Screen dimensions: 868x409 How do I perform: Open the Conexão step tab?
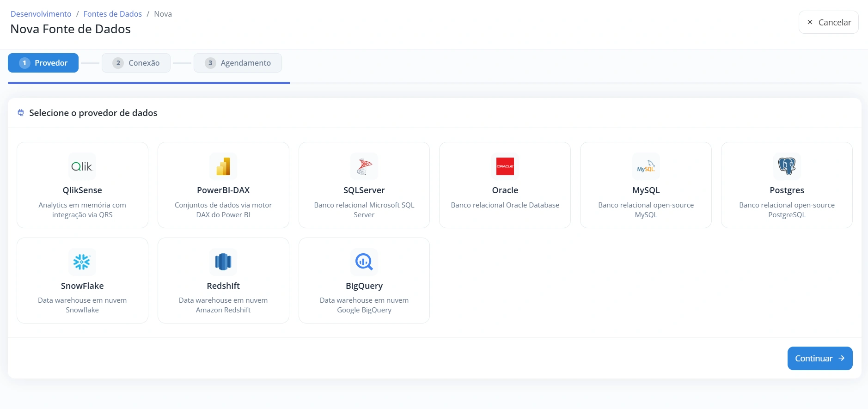pyautogui.click(x=136, y=63)
